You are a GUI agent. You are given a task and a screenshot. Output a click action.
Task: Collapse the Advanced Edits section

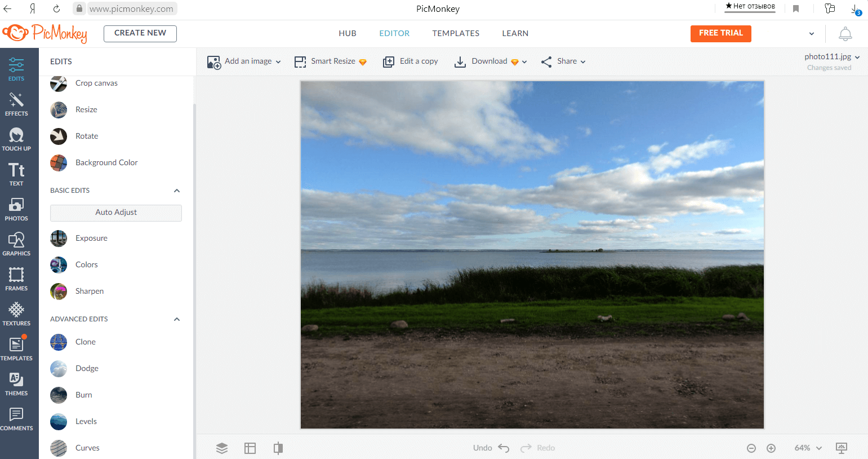[177, 319]
